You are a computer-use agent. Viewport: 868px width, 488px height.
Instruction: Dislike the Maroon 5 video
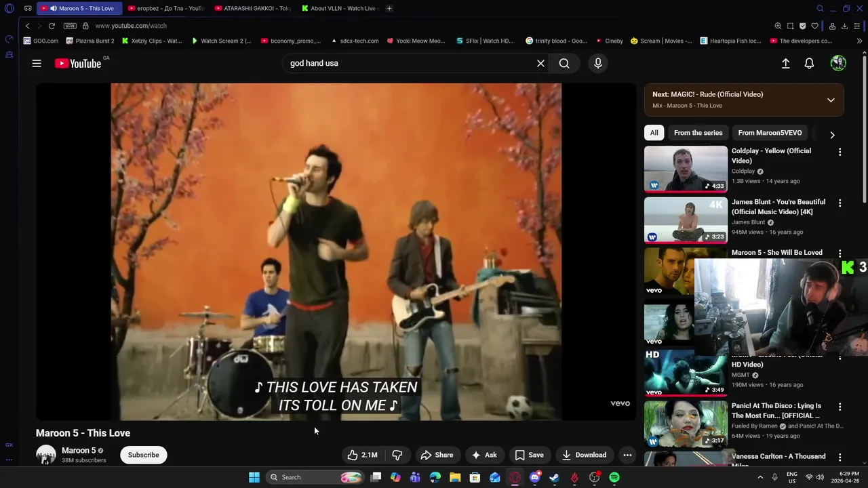click(397, 455)
